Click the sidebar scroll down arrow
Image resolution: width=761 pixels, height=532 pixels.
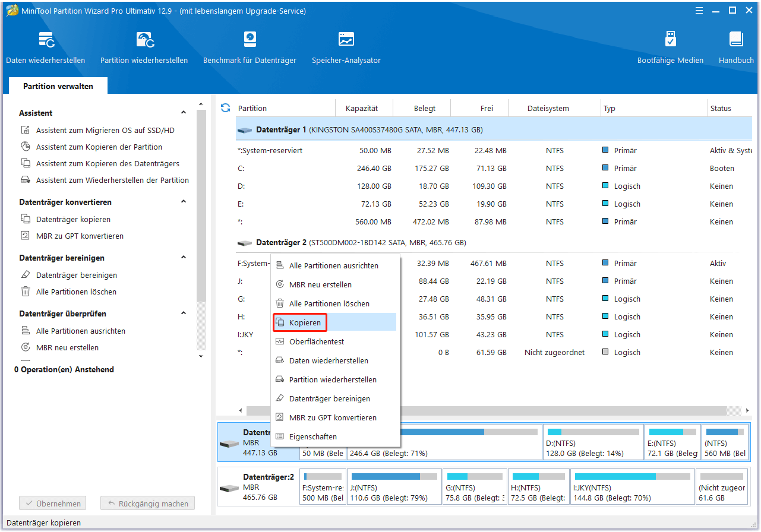[201, 356]
